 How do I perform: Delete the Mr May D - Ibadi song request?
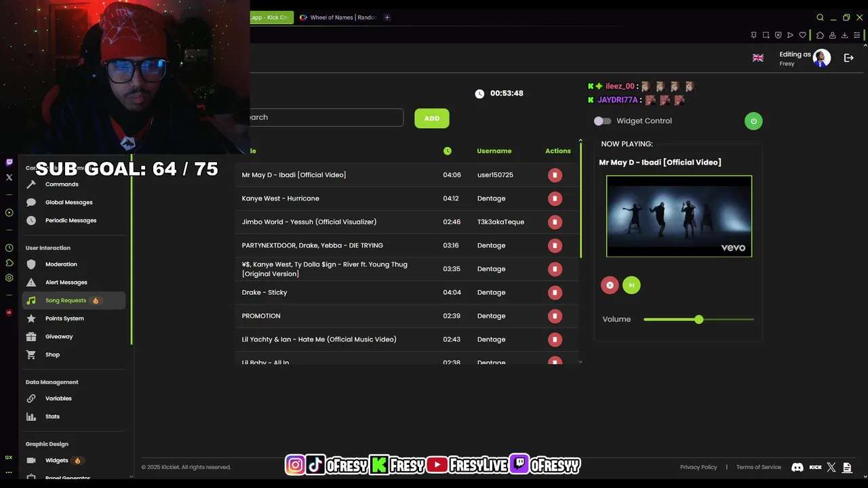click(555, 175)
